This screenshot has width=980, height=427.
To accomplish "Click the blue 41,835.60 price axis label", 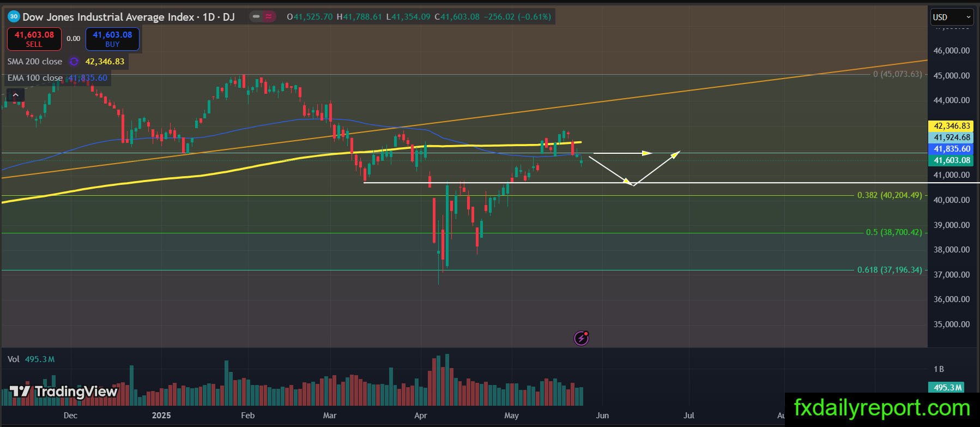I will click(x=952, y=149).
